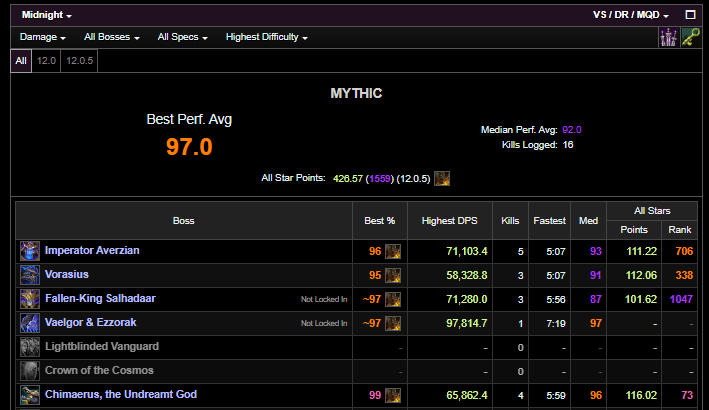Click spec icon in Vaelgor & Ezzorak's Best % cell

[x=393, y=323]
